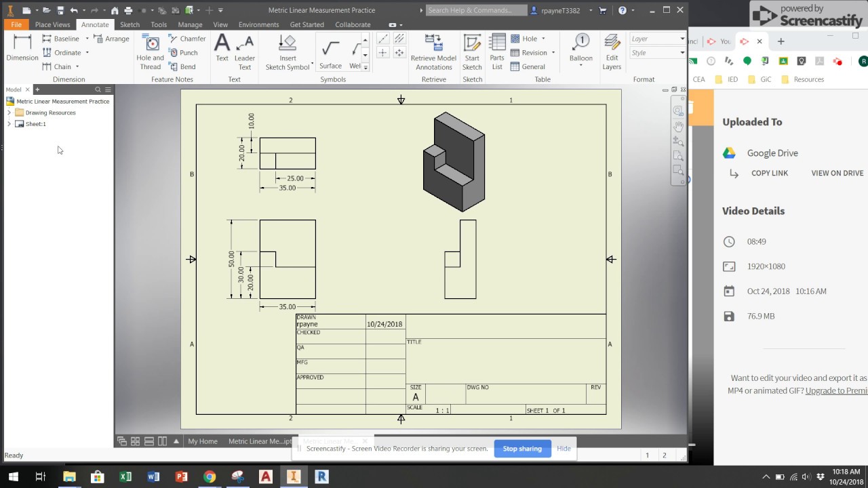The width and height of the screenshot is (868, 488).
Task: Click the centerline symbol tool
Action: [383, 39]
